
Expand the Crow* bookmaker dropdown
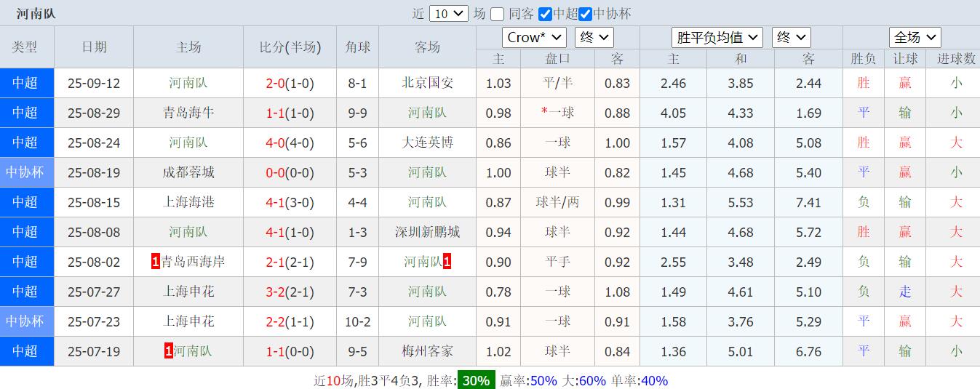[x=534, y=38]
